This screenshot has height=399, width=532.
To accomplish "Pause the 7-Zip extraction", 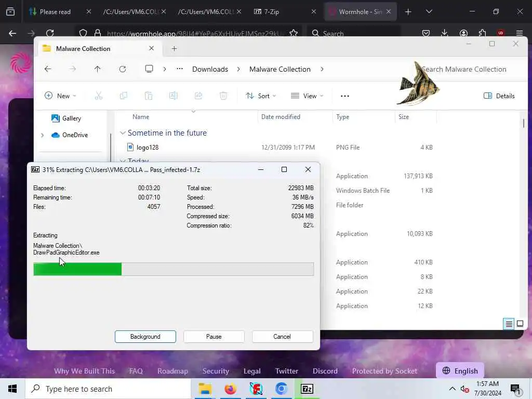I will pos(214,337).
